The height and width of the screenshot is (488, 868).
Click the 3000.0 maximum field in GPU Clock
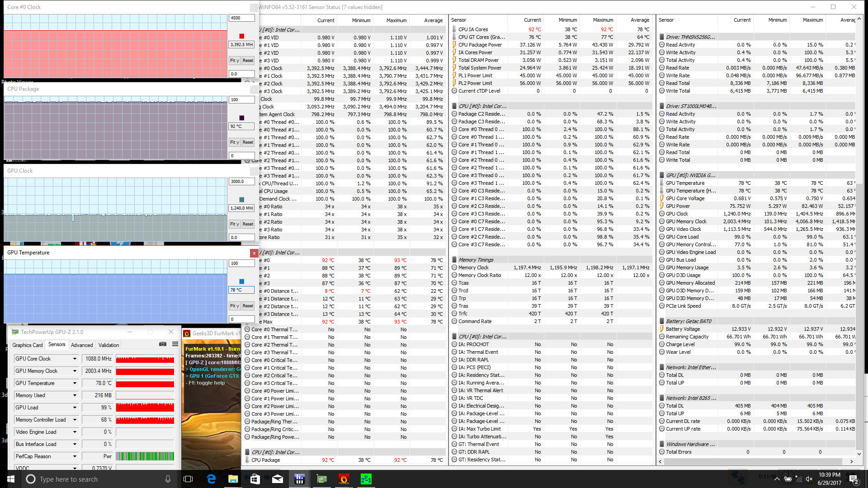242,182
